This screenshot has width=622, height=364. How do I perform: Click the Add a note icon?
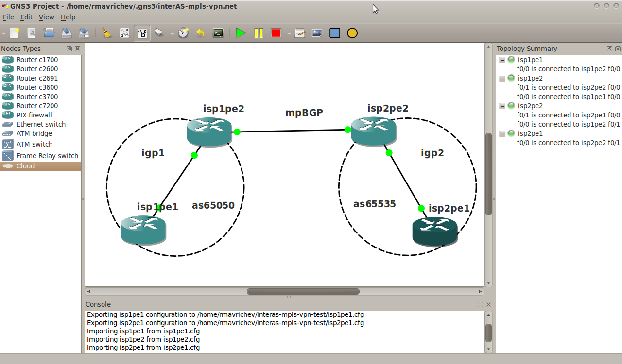tap(300, 33)
